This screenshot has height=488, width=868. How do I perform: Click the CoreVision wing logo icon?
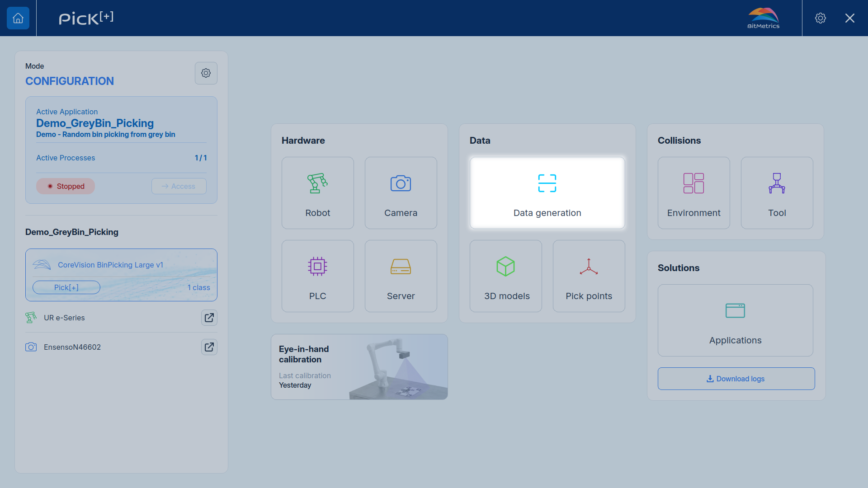(42, 265)
